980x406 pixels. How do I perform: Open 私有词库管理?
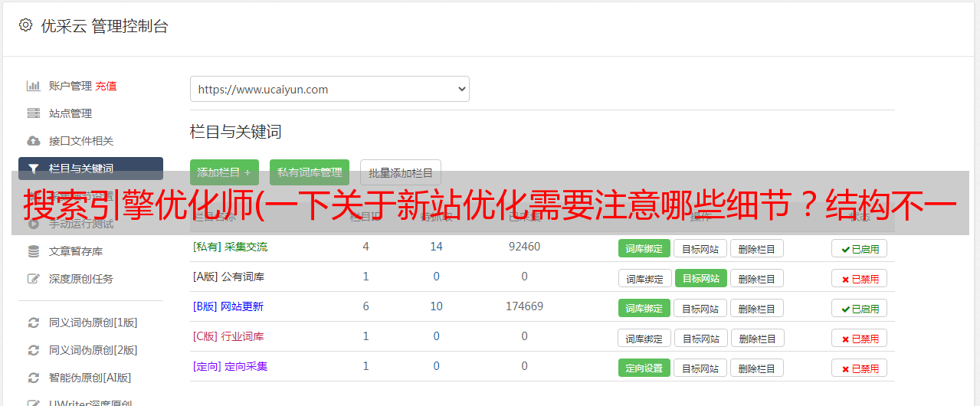click(x=310, y=172)
